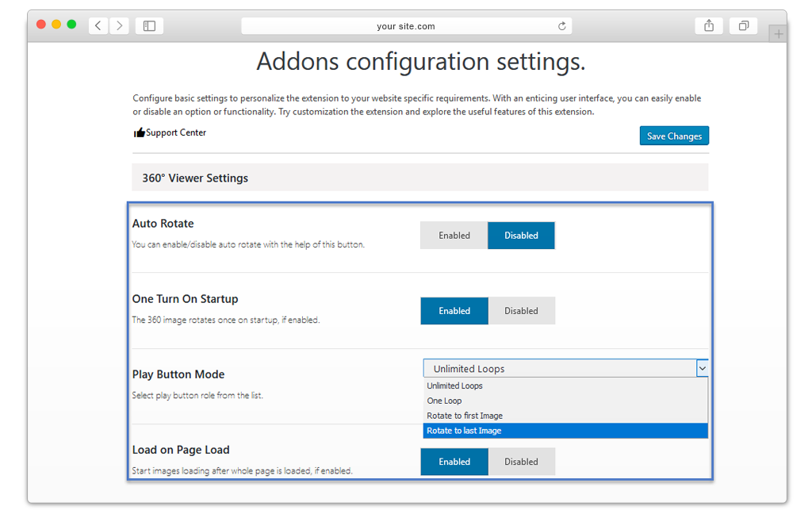Choose One Loop from the list
This screenshot has height=510, width=812.
click(565, 401)
